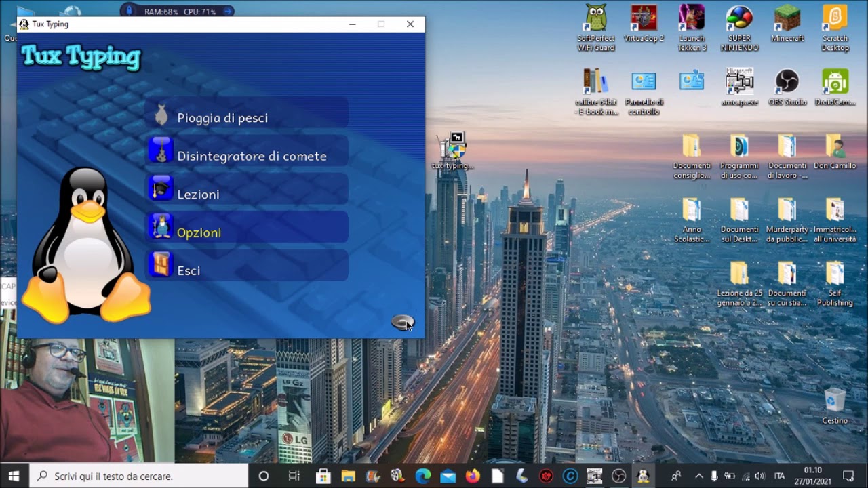Screen dimensions: 868x488
Task: Open the volume control in tray
Action: pyautogui.click(x=760, y=476)
